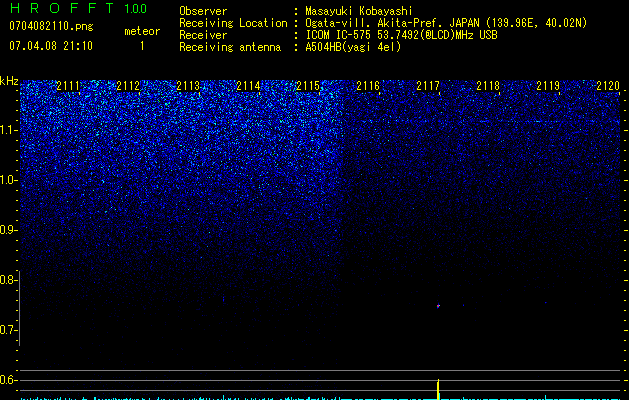Click the version number 1.00
The width and height of the screenshot is (629, 400).
136,8
